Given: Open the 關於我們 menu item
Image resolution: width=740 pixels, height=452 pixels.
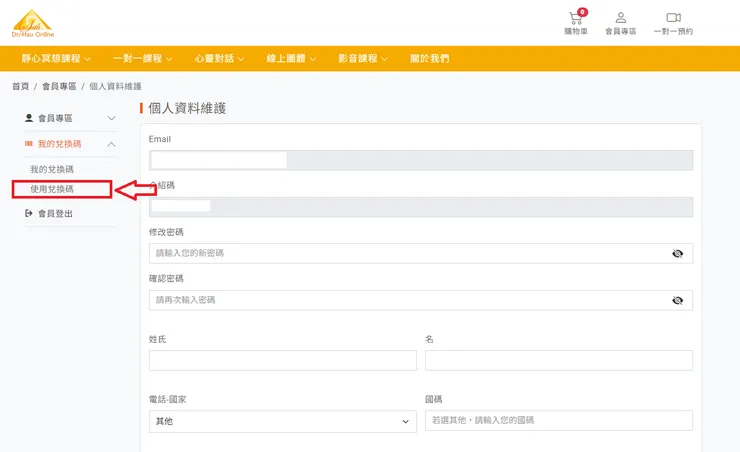Looking at the screenshot, I should [429, 59].
